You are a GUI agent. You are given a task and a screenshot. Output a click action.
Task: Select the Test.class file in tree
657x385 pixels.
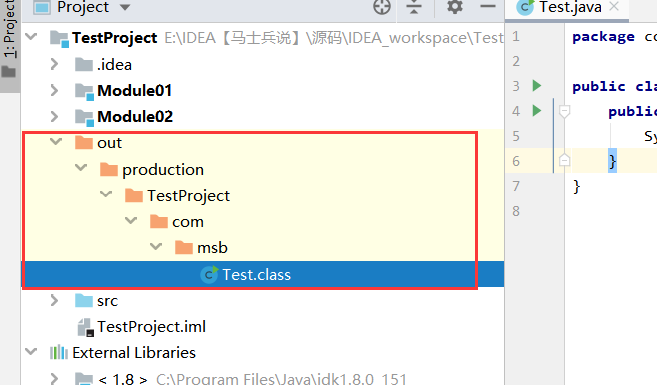pyautogui.click(x=256, y=275)
